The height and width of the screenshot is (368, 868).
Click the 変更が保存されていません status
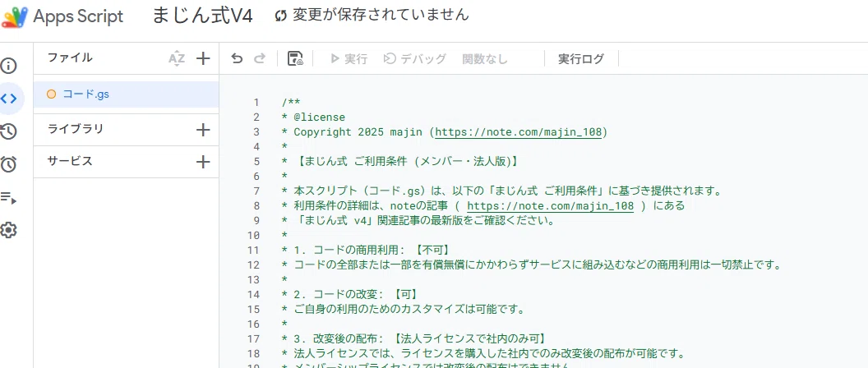click(381, 15)
